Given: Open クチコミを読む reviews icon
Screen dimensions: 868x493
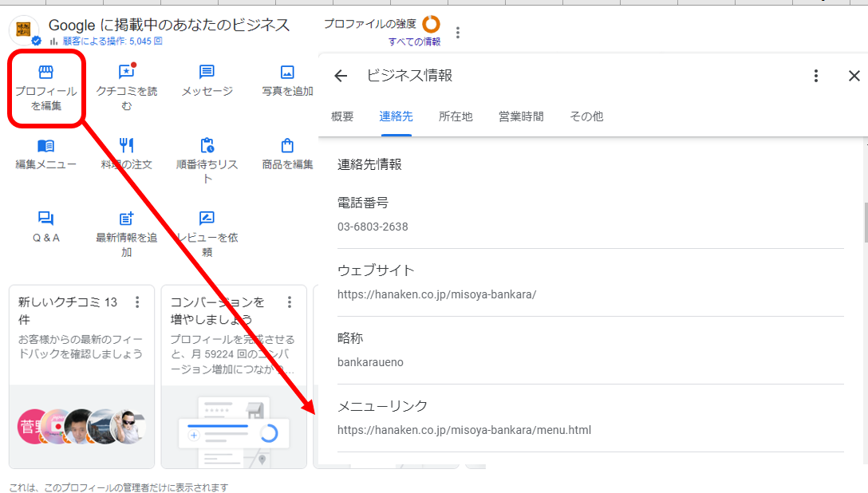Looking at the screenshot, I should coord(127,71).
